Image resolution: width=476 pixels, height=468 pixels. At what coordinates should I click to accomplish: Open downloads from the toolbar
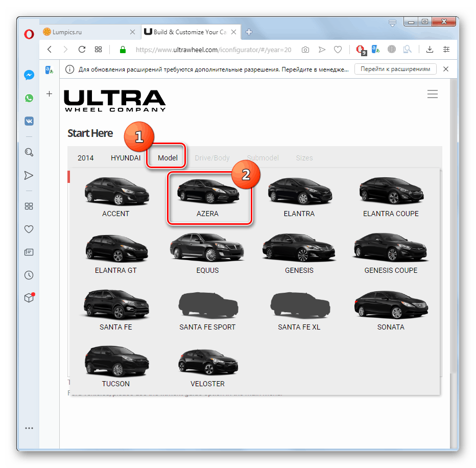[x=430, y=50]
